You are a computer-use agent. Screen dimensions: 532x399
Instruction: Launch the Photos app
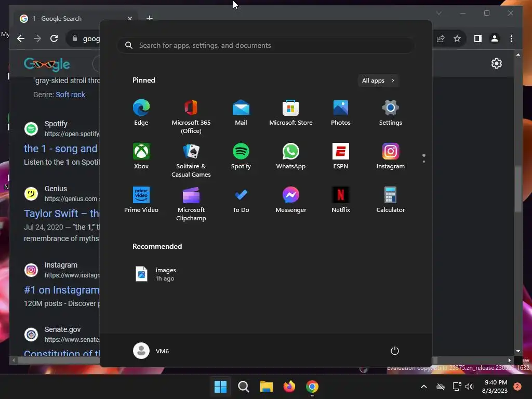(341, 113)
